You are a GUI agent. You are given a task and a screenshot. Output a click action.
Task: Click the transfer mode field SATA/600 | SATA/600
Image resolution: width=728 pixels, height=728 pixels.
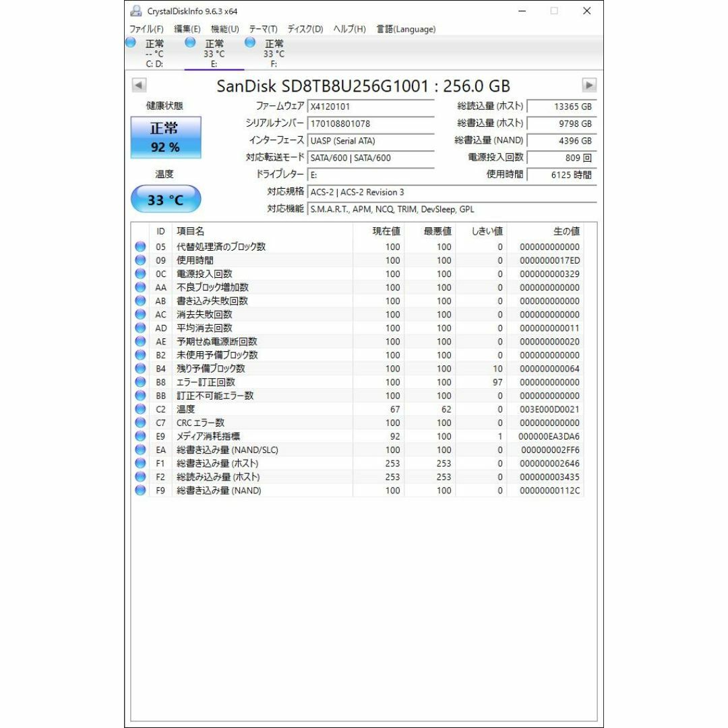tap(371, 158)
